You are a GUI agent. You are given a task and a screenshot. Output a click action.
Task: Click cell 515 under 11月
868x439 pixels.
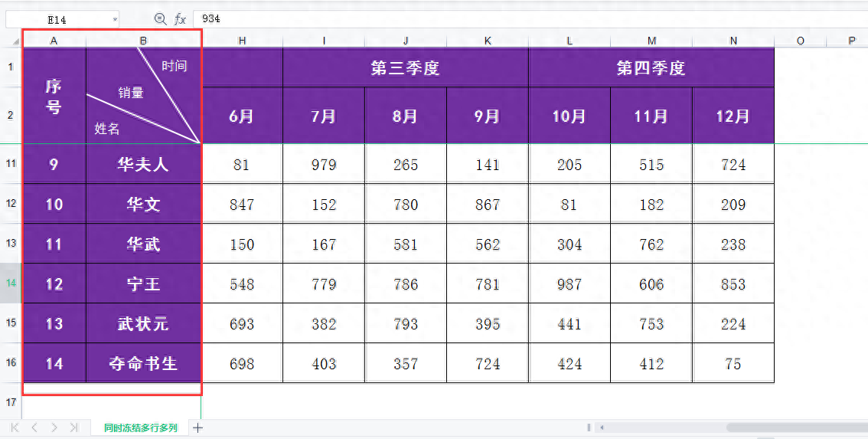point(651,163)
